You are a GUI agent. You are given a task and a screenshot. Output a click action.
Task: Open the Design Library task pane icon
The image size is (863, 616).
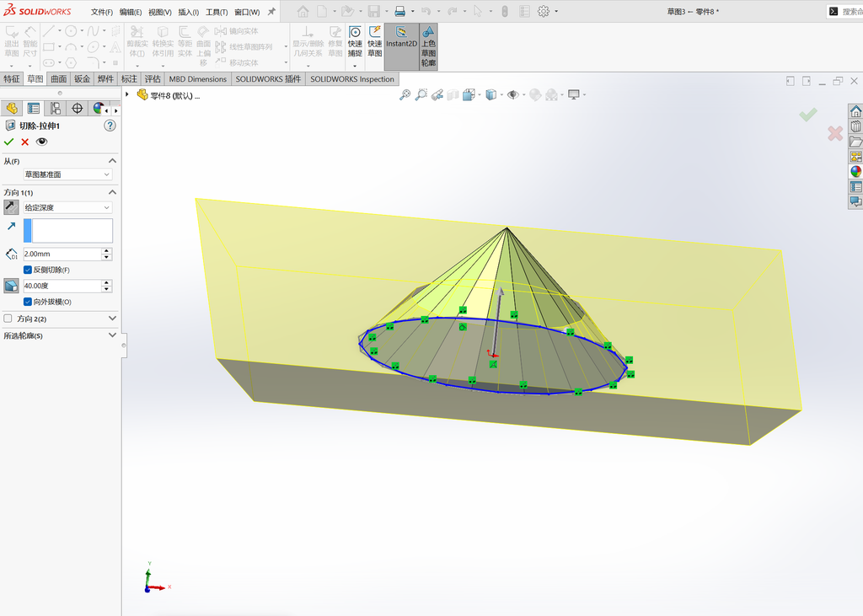tap(856, 126)
